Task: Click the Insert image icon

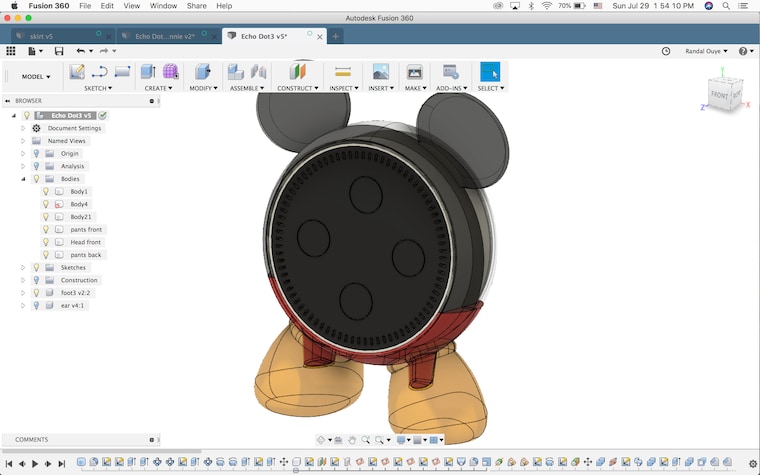Action: coord(381,72)
